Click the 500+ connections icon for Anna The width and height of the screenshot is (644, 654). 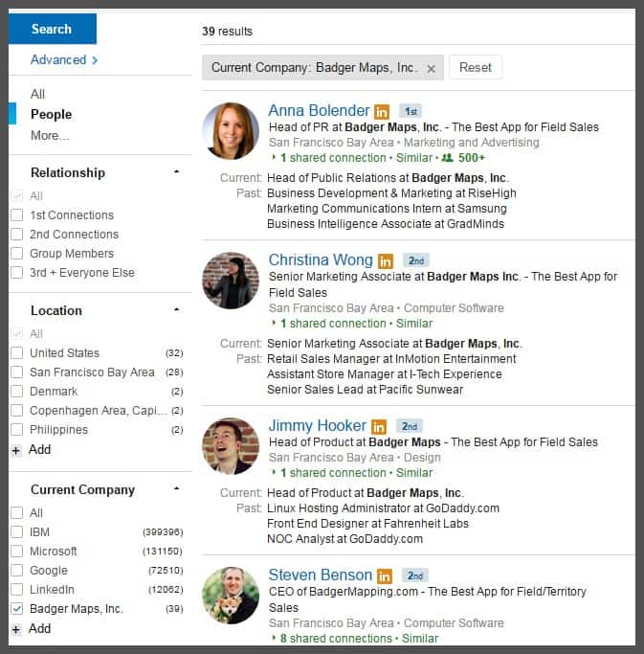(446, 158)
